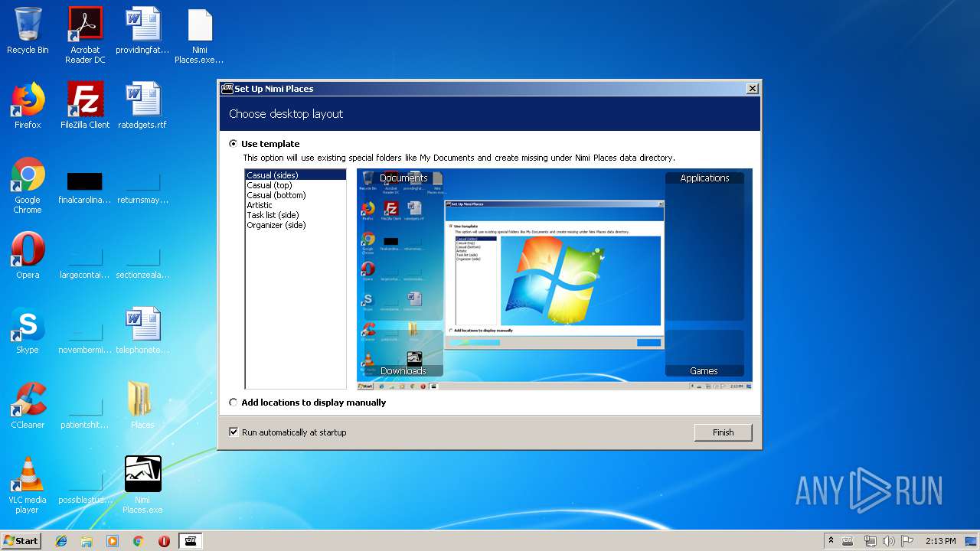This screenshot has width=980, height=551.
Task: Click the Finish button
Action: coord(723,432)
